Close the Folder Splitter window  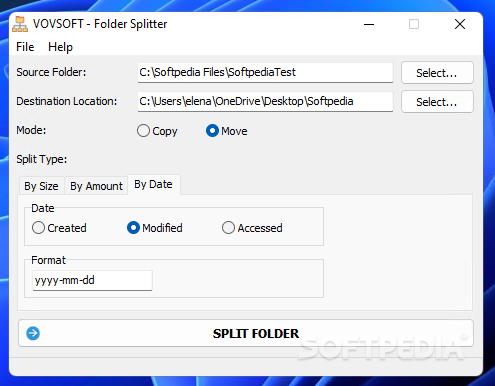pos(460,24)
